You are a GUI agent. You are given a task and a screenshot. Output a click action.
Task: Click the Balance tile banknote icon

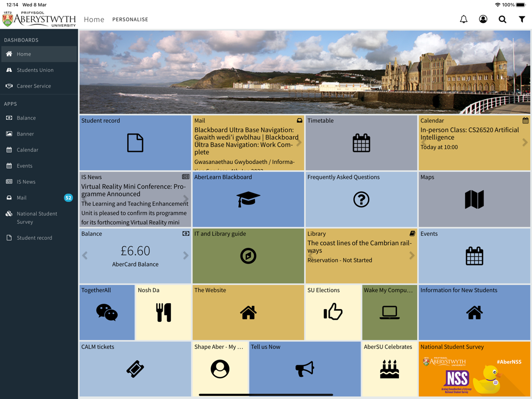tap(186, 234)
